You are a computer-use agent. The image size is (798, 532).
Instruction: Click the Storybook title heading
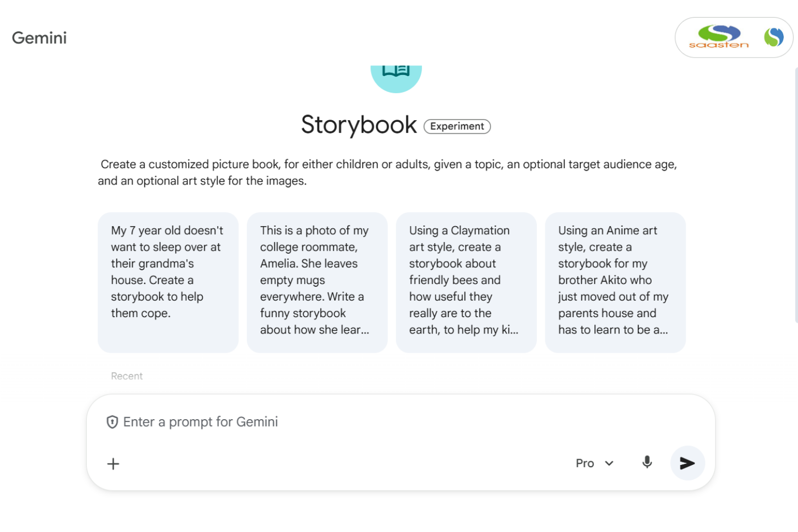tap(359, 125)
